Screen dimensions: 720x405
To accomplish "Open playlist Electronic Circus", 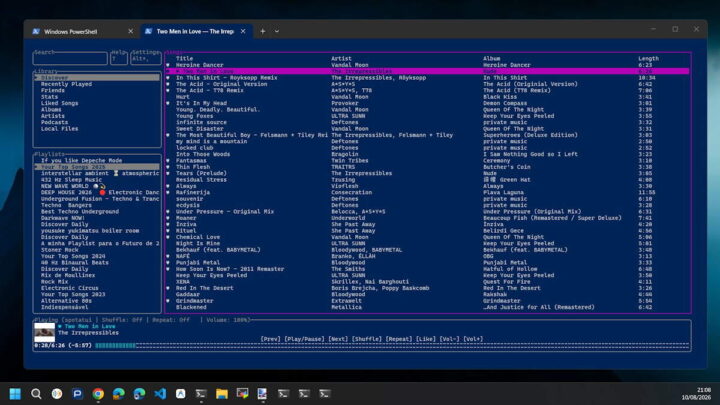I will pyautogui.click(x=69, y=288).
